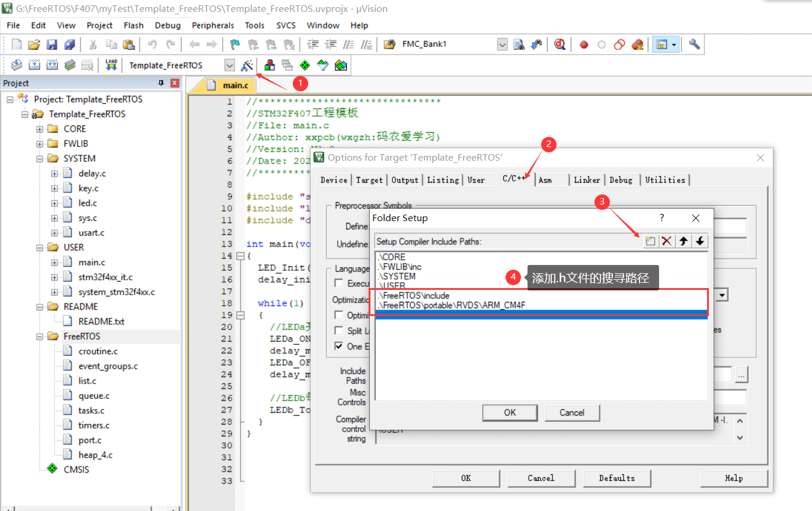Open the Peripherals menu
The height and width of the screenshot is (511, 812).
(213, 25)
